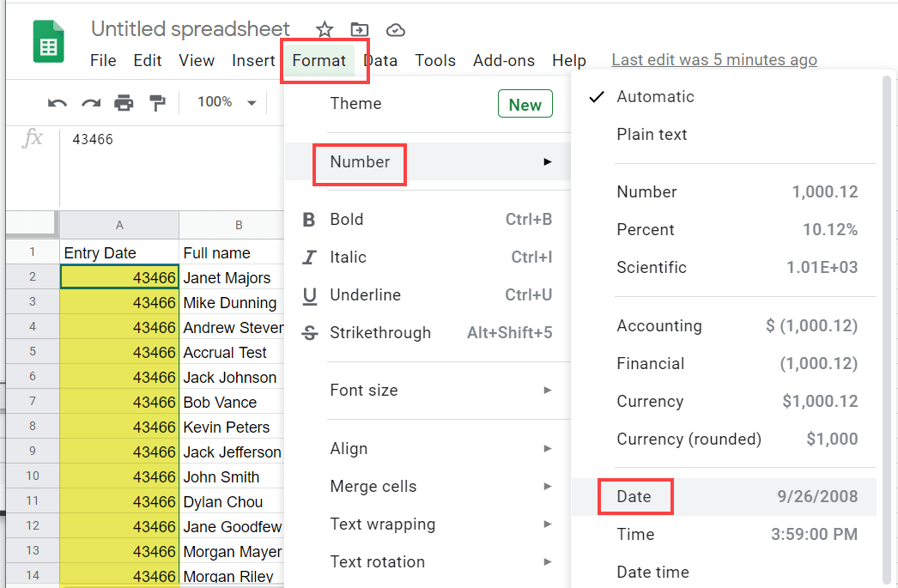
Task: Star the Untitled spreadsheet
Action: click(325, 29)
